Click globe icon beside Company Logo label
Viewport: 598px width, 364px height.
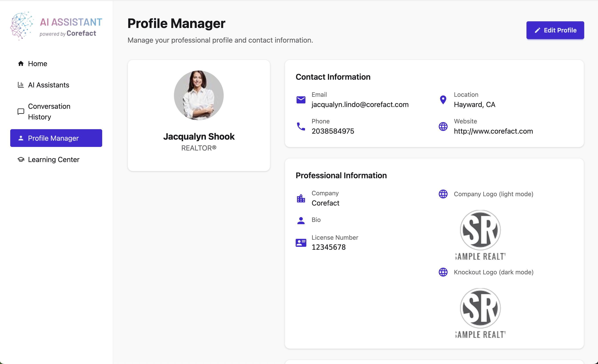443,194
